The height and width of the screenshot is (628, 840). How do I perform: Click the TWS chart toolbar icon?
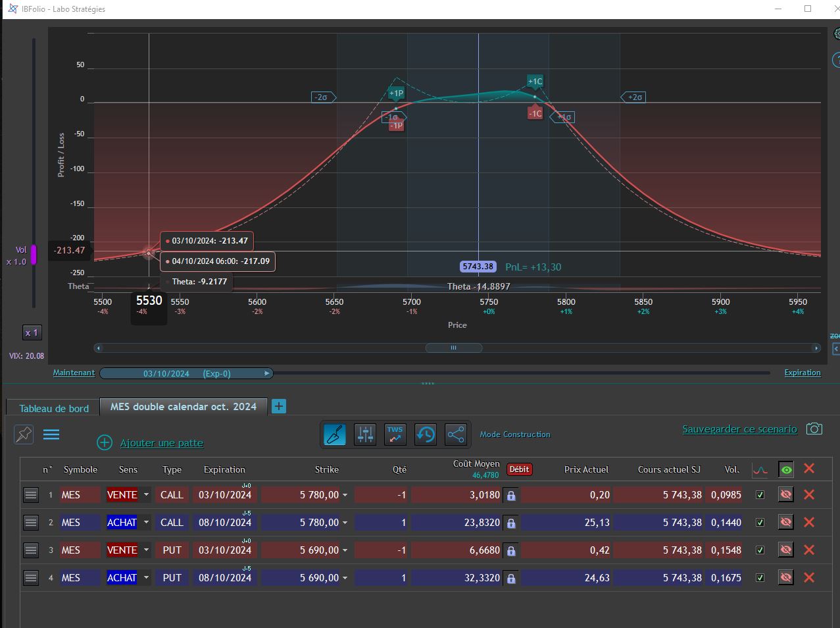point(395,434)
